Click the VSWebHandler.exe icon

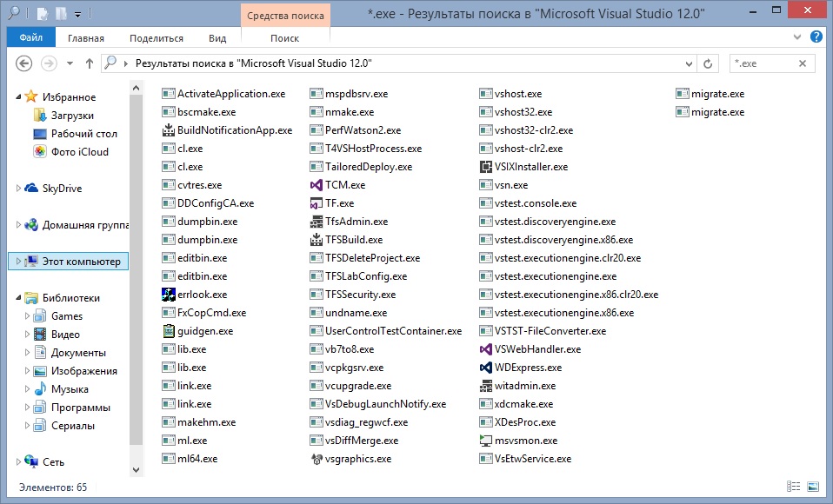(485, 349)
